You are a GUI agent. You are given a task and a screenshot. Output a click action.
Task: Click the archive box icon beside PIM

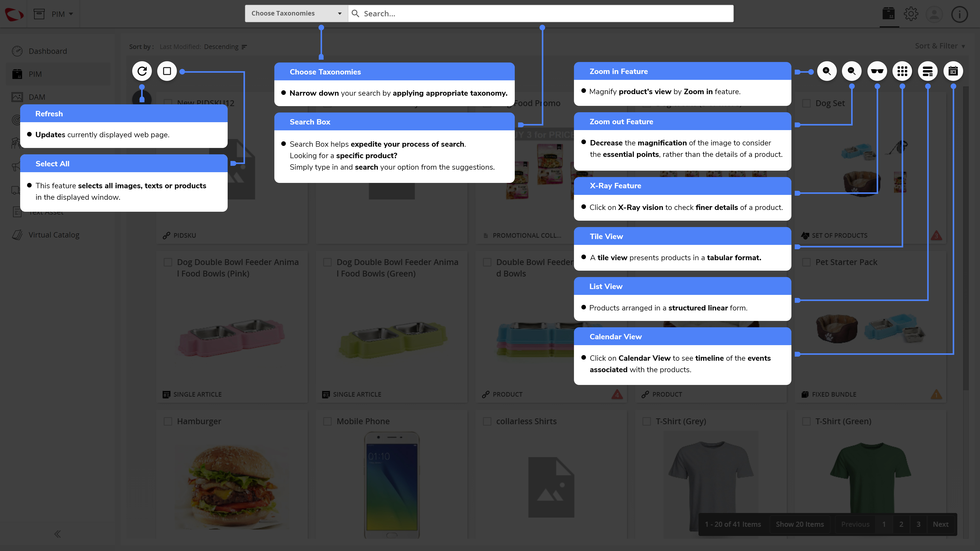coord(39,14)
